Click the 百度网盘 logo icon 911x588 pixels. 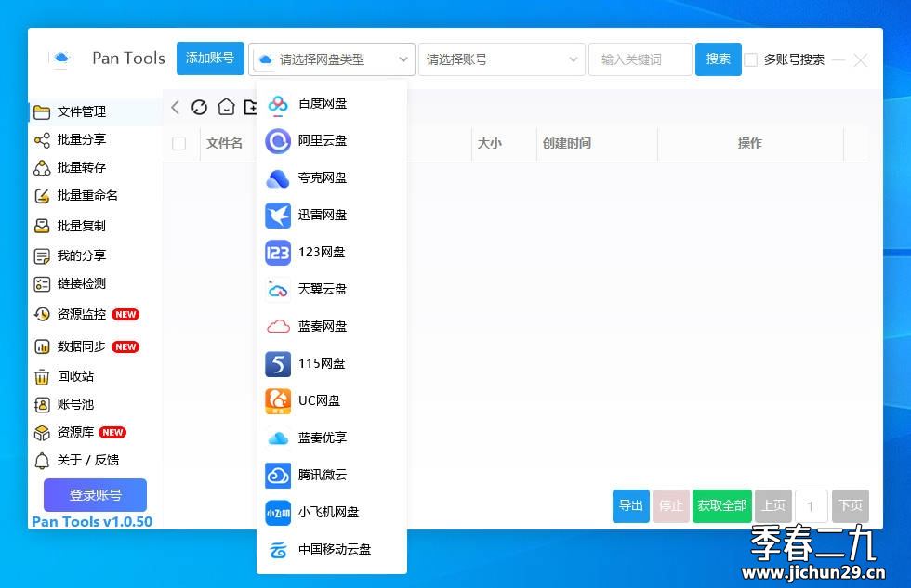(x=278, y=104)
